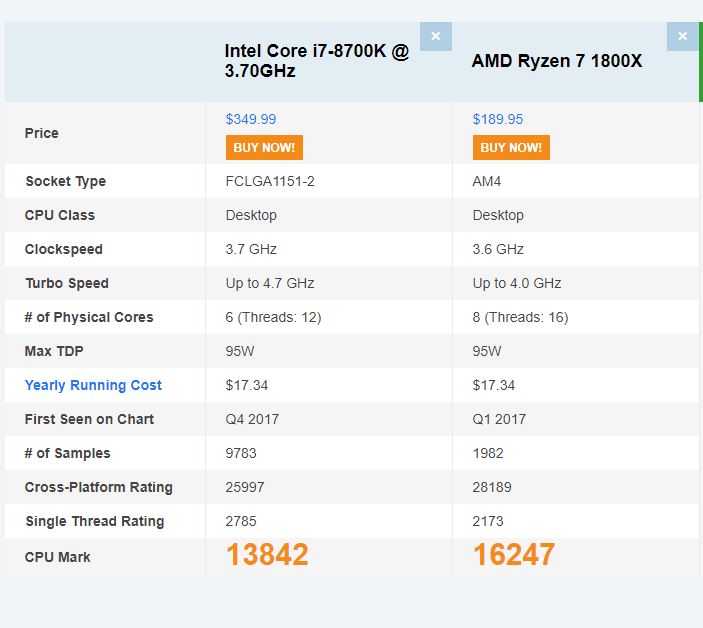
Task: Select the 28189 cross-platform rating
Action: point(492,487)
